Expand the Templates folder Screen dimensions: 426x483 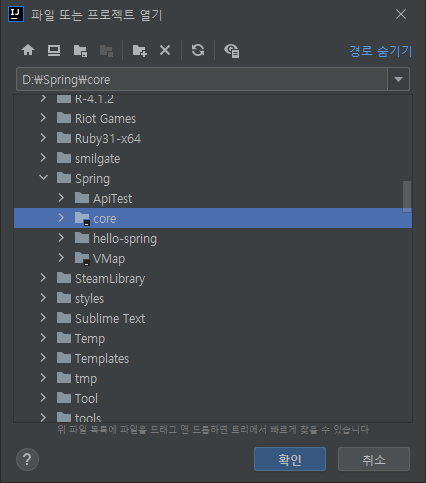pos(43,358)
